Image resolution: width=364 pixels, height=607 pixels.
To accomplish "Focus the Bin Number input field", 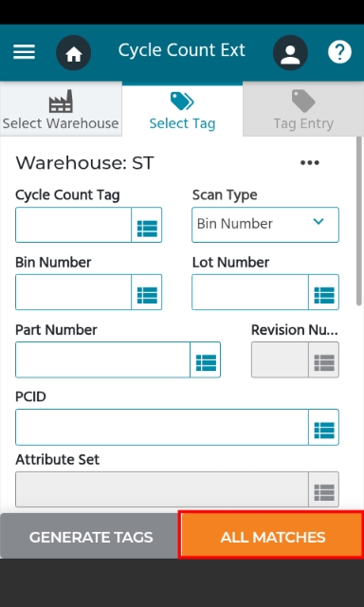I will [74, 292].
